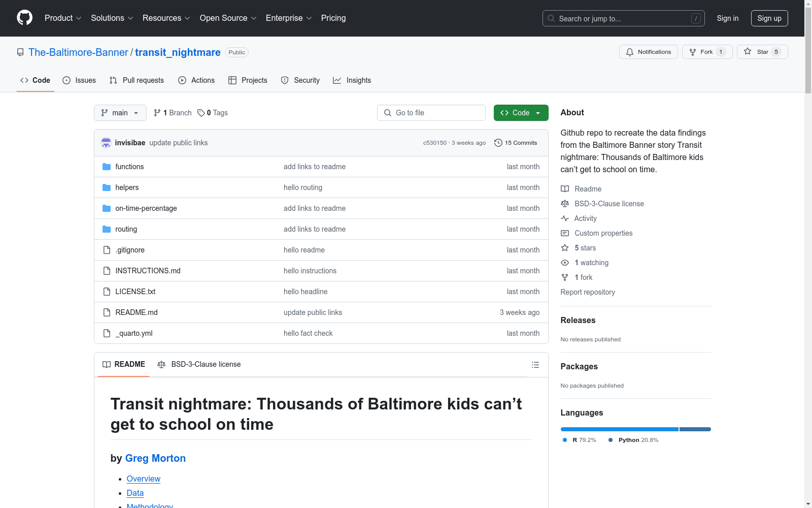The width and height of the screenshot is (812, 508).
Task: Expand the Product menu
Action: (63, 18)
